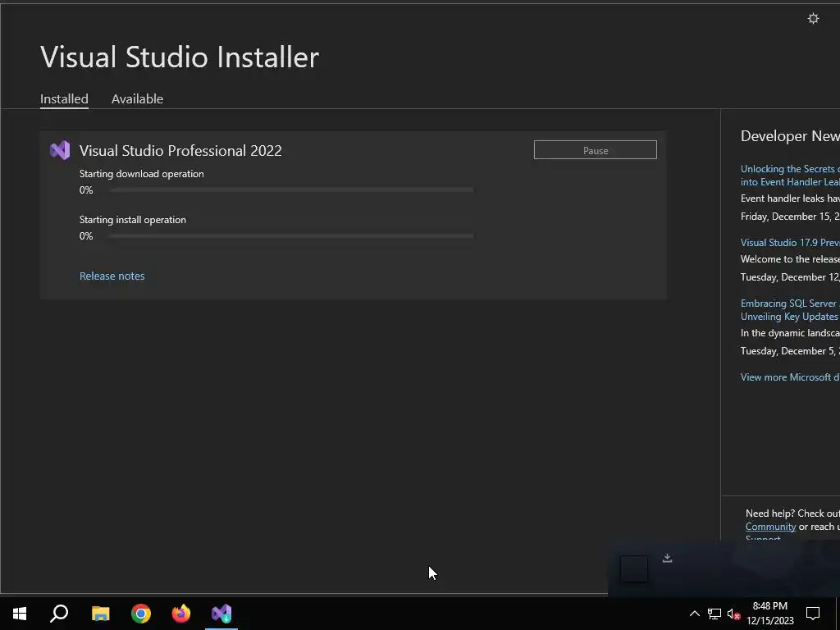Open Visual Studio 17.9 Preview news link

click(x=790, y=243)
